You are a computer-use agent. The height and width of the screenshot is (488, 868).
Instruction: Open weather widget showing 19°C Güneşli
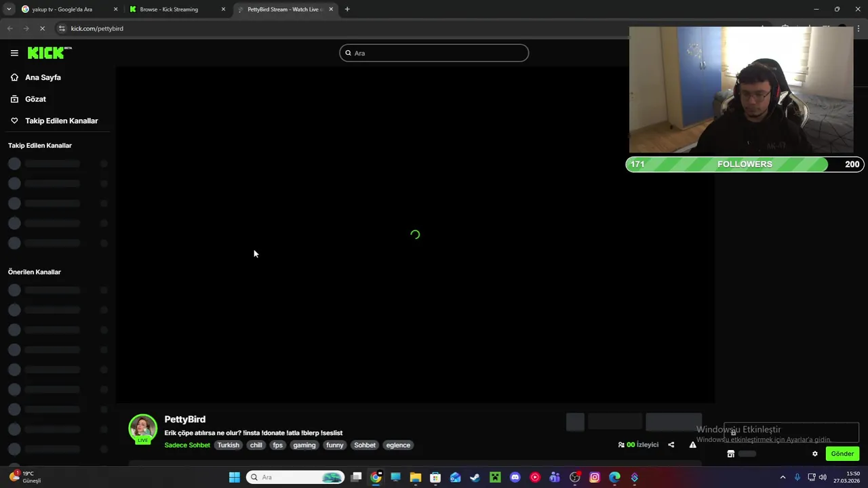coord(26,477)
